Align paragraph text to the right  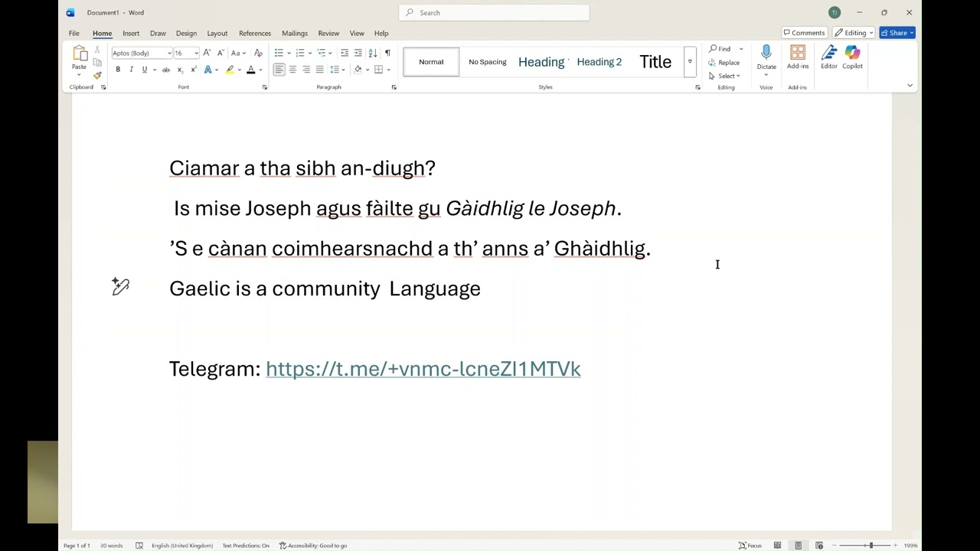click(306, 70)
